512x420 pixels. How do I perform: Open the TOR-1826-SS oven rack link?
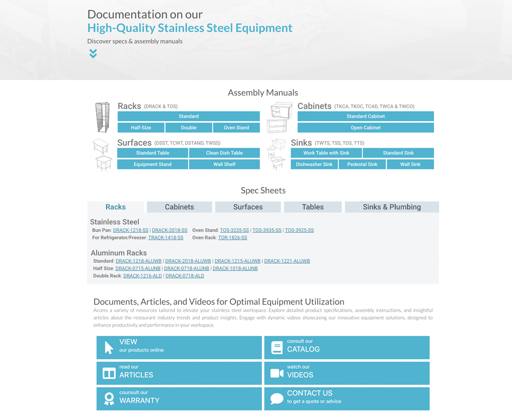click(x=232, y=238)
